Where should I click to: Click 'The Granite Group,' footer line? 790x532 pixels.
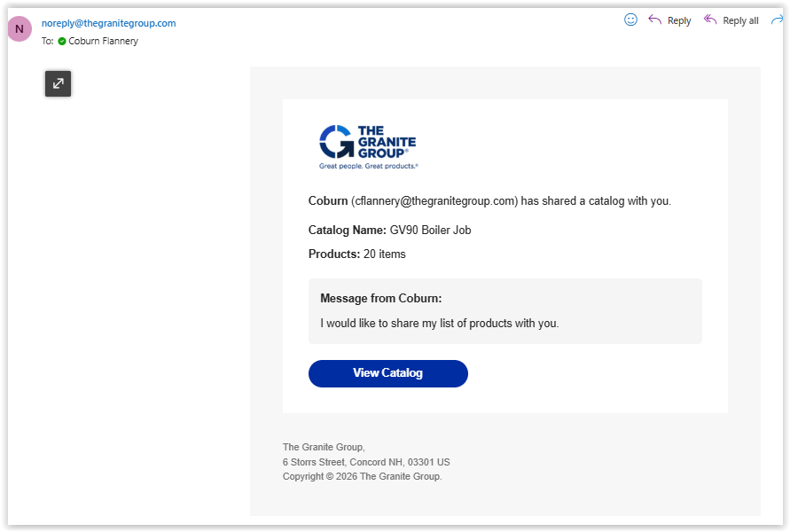[x=324, y=448]
